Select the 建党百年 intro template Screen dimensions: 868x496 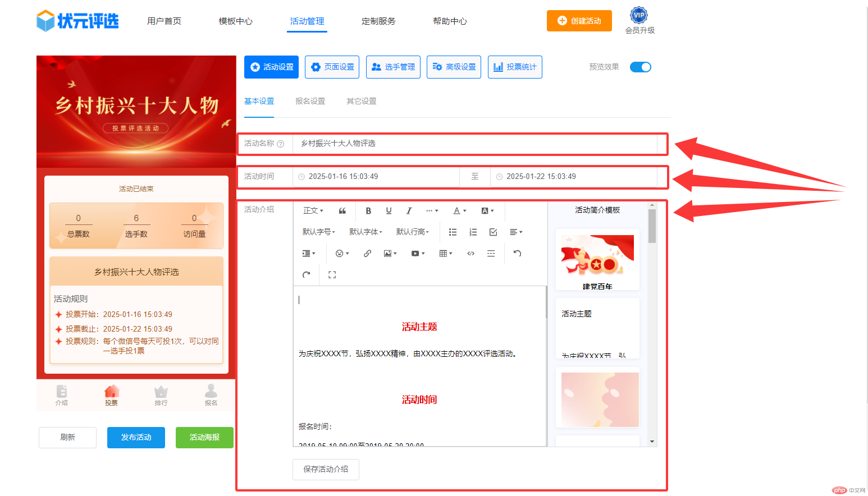tap(597, 260)
